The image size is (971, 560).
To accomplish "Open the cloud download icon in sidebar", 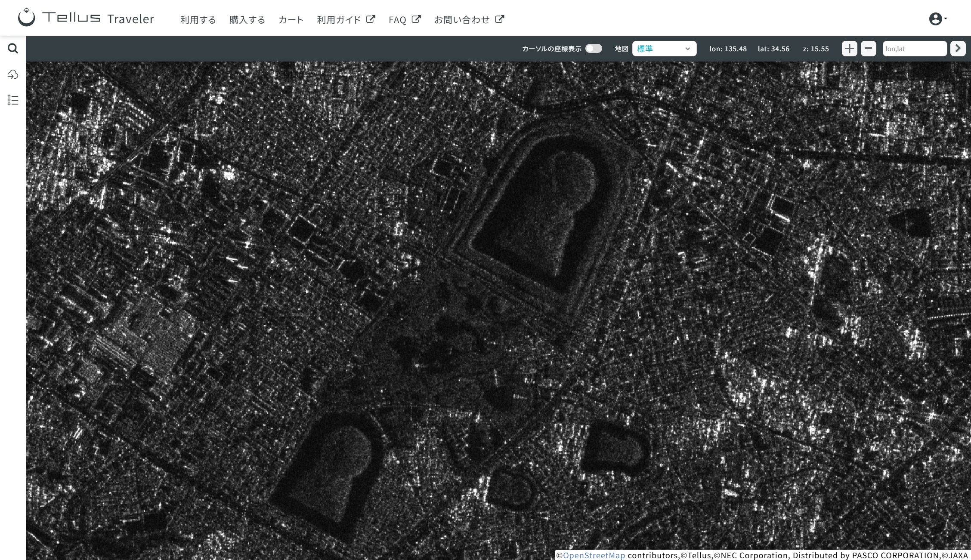I will pyautogui.click(x=13, y=74).
